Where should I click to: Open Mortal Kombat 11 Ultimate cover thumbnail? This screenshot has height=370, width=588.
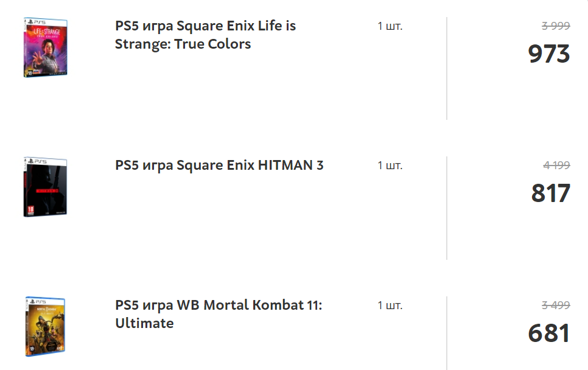[x=46, y=327]
